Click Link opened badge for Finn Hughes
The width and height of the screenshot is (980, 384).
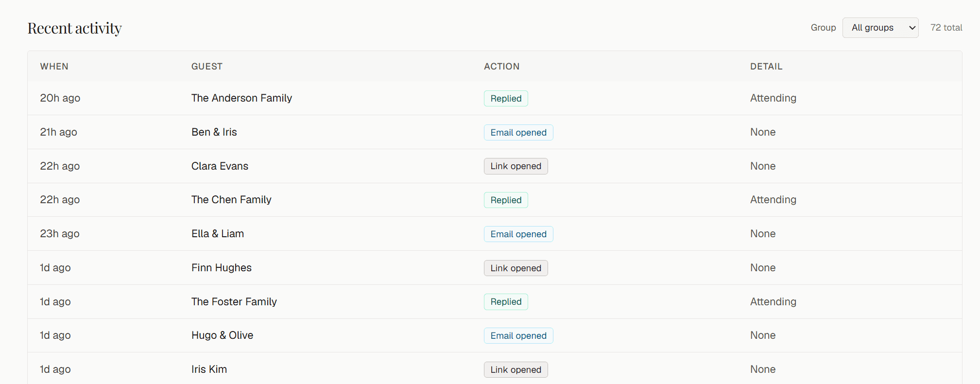(x=516, y=268)
